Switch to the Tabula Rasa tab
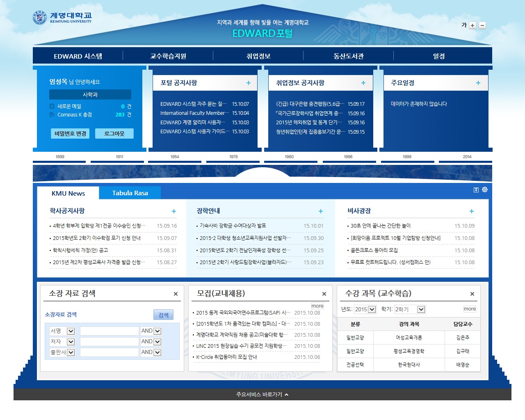Screen dimensions: 525x420 coord(130,193)
